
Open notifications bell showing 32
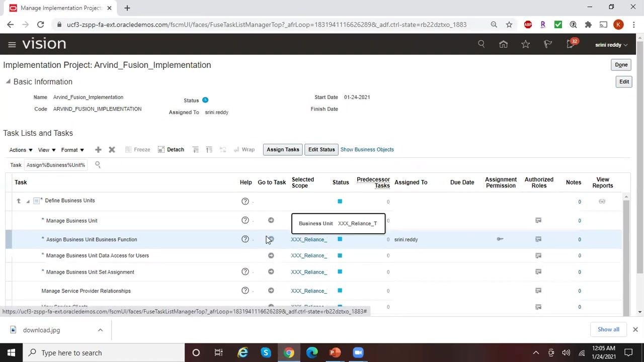[572, 44]
